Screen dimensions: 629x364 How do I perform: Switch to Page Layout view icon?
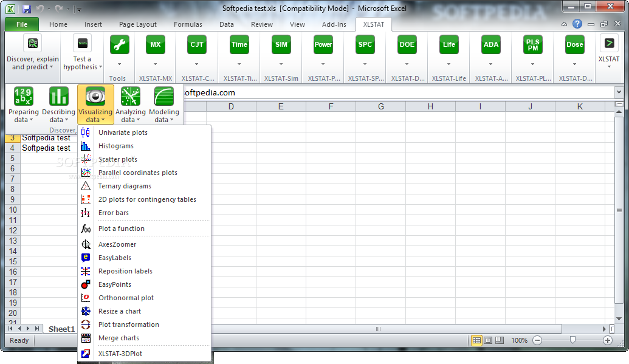pos(488,340)
